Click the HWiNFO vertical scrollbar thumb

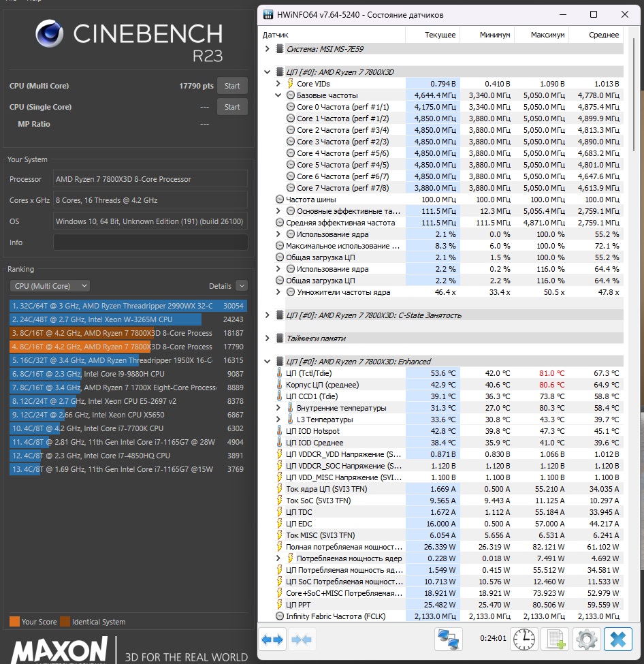click(x=633, y=95)
